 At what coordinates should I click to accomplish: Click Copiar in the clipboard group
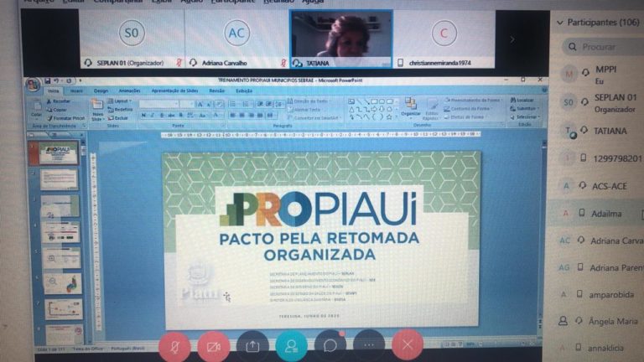point(57,110)
